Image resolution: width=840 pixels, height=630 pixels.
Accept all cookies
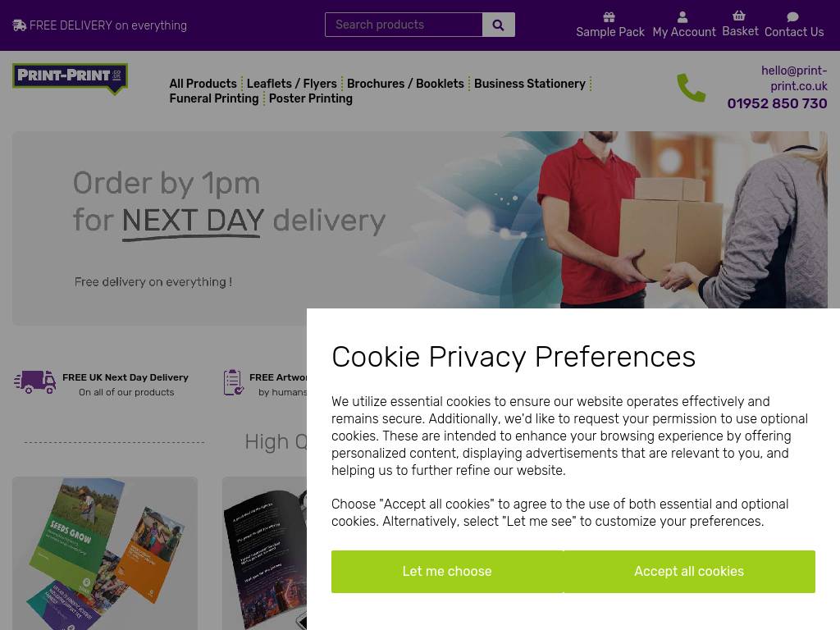point(688,572)
